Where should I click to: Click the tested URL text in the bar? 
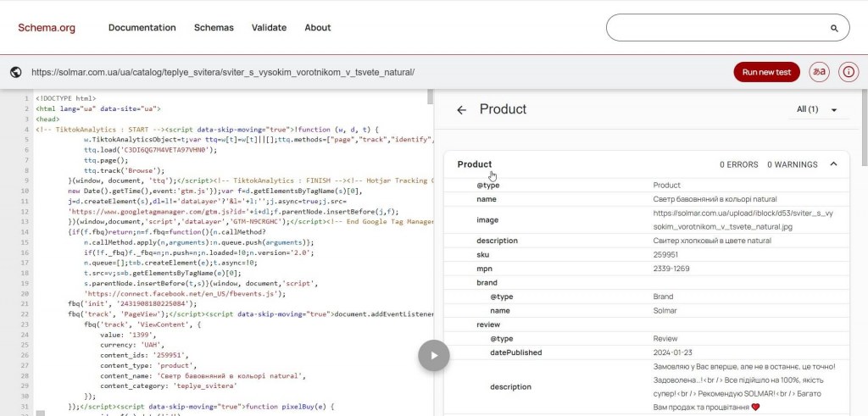223,73
